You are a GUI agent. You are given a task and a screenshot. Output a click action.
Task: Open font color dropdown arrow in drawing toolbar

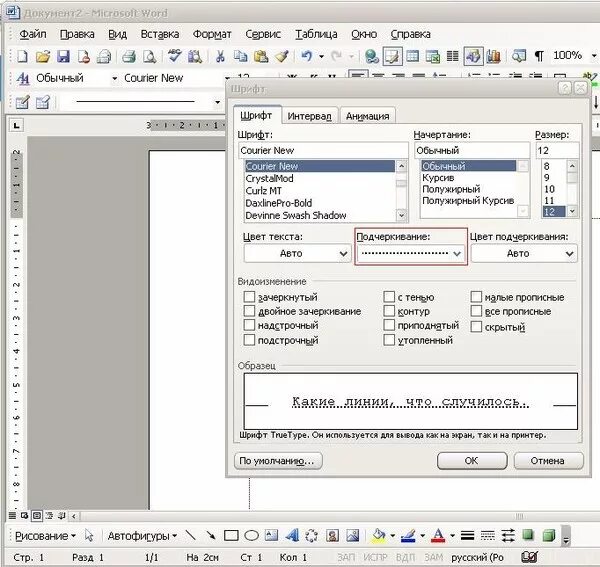(452, 535)
